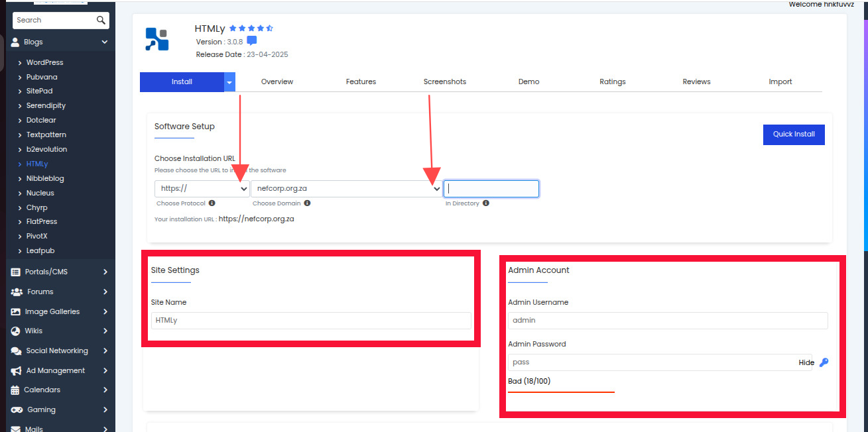This screenshot has height=432, width=868.
Task: Expand the Wikis category
Action: pyautogui.click(x=105, y=331)
